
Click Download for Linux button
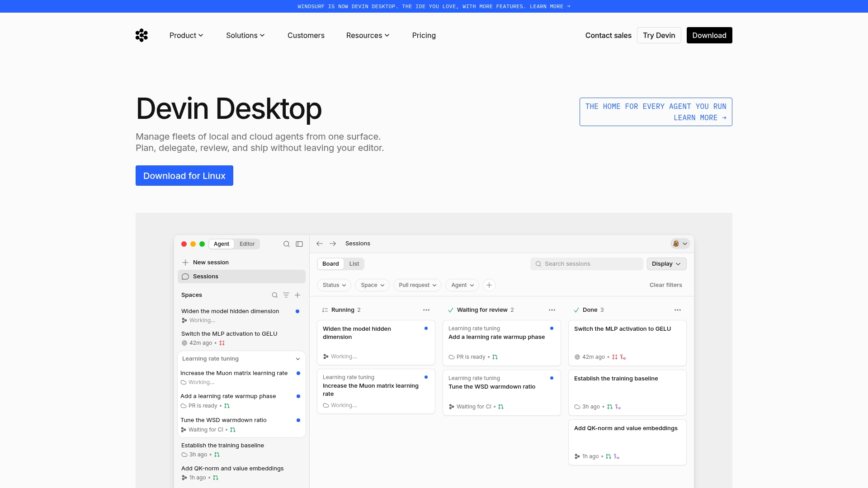(184, 176)
